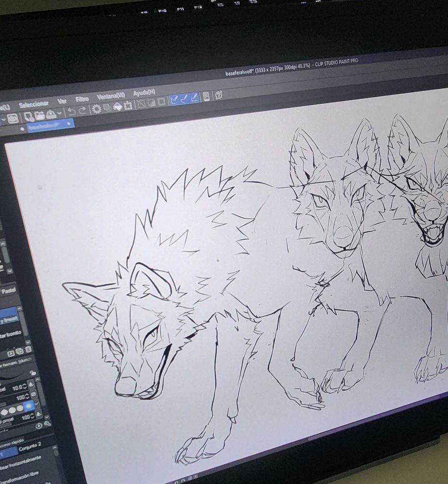Click the question mark support icon
The image size is (448, 484).
click(219, 95)
